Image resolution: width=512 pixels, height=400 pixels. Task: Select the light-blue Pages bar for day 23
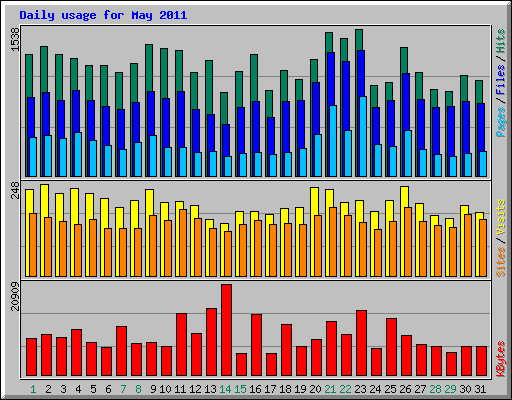point(363,136)
